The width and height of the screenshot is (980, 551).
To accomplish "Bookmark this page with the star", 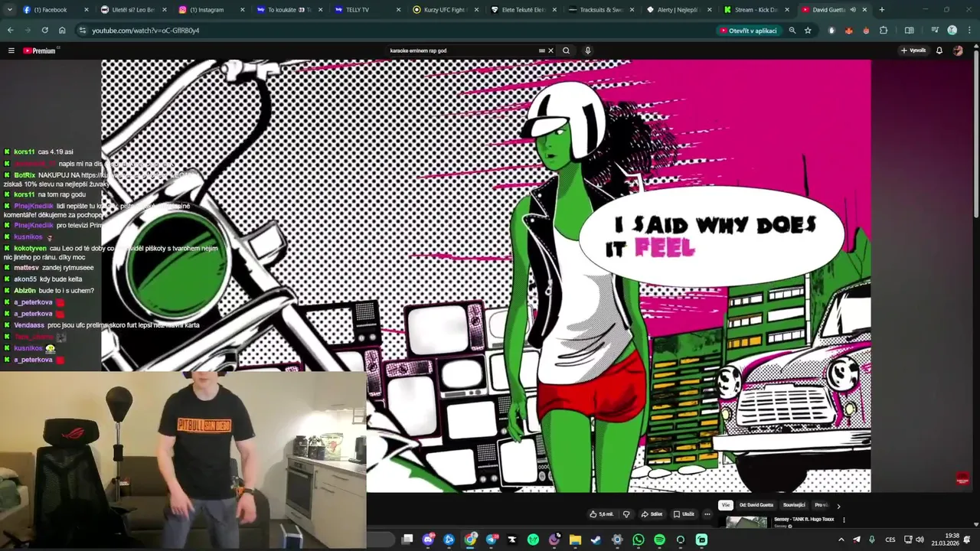I will 808,31.
